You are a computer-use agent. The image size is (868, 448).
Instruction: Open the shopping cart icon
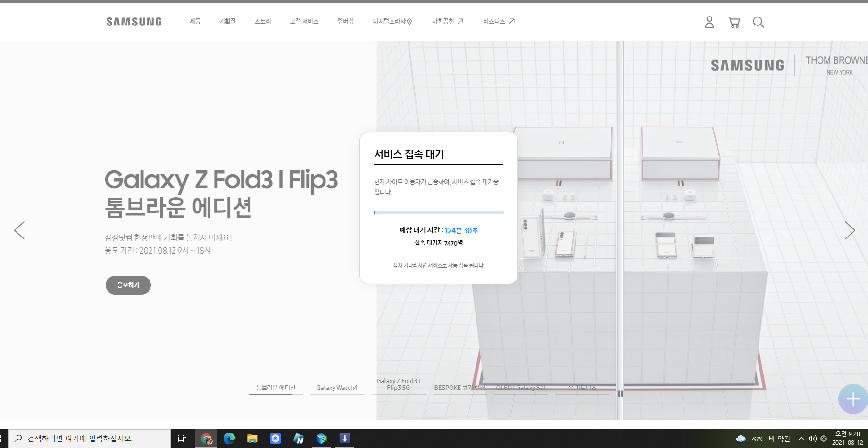click(734, 22)
